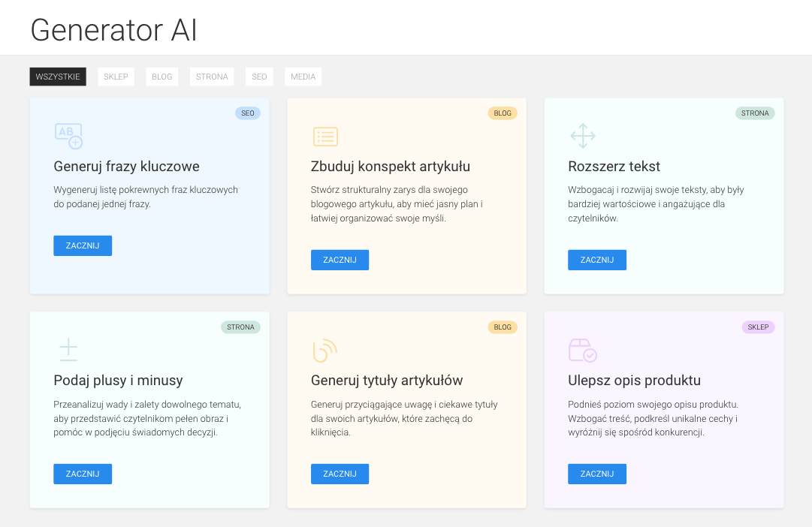Click the Generator AI page title
This screenshot has height=527, width=812.
113,31
